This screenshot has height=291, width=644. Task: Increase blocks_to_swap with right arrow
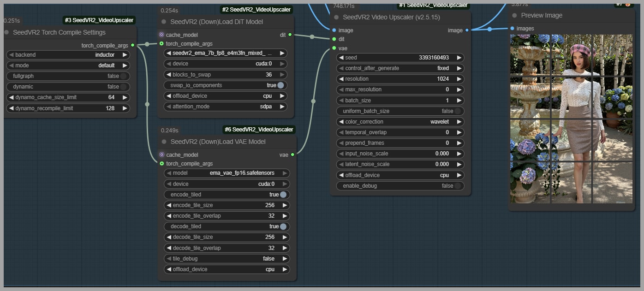(x=283, y=75)
